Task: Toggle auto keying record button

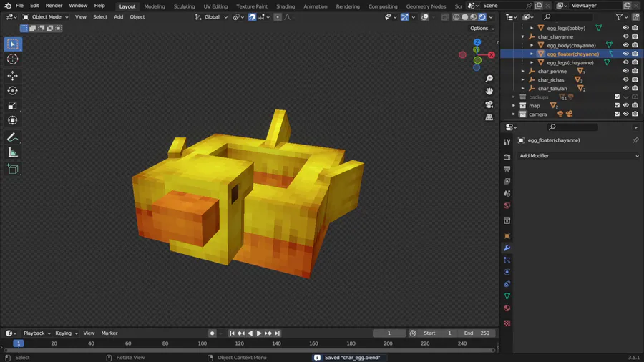Action: pos(212,333)
